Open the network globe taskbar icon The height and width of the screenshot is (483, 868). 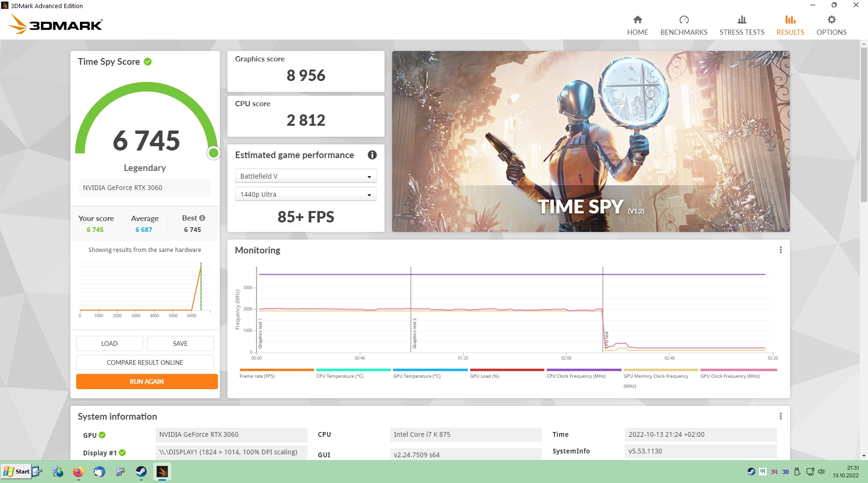pyautogui.click(x=58, y=472)
